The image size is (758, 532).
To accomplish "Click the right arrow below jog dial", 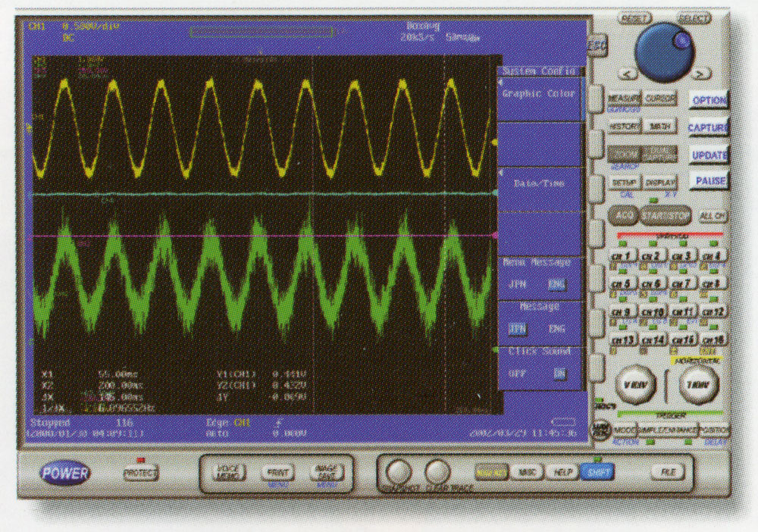I will point(701,74).
